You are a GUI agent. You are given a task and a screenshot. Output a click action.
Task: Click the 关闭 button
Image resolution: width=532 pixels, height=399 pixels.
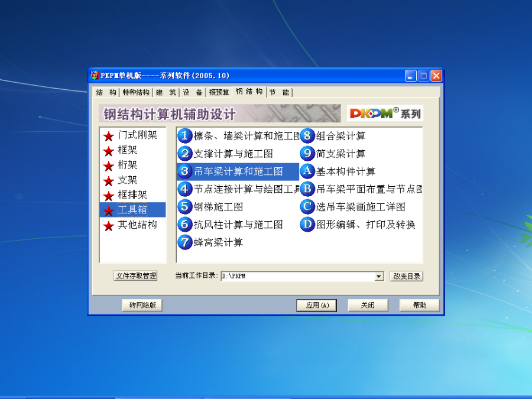pyautogui.click(x=368, y=306)
